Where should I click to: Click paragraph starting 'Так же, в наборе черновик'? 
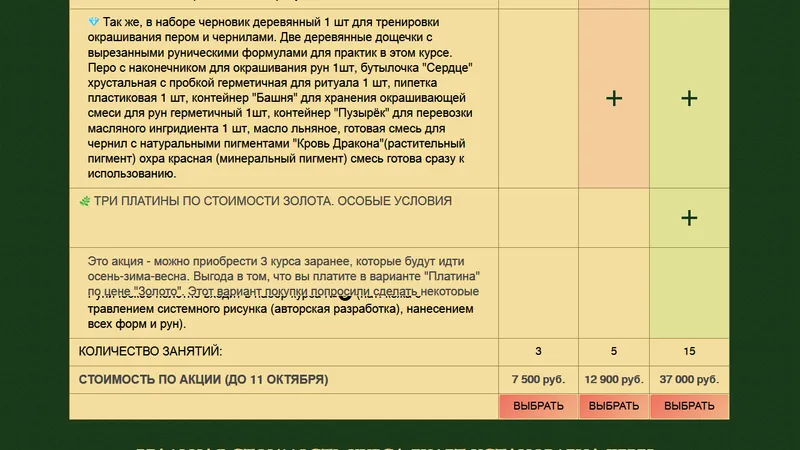[x=280, y=97]
